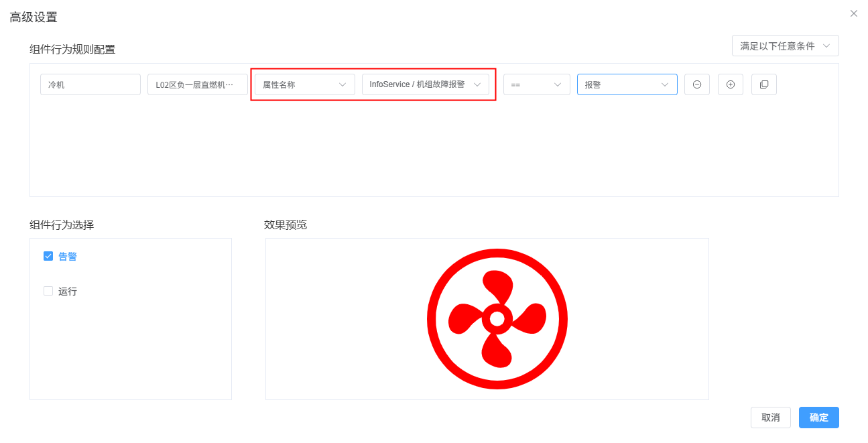
Task: Add a new rule with plus icon
Action: [731, 84]
